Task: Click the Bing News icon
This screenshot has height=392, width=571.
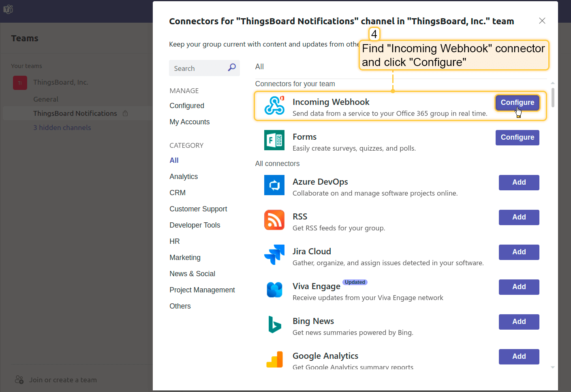Action: 274,324
